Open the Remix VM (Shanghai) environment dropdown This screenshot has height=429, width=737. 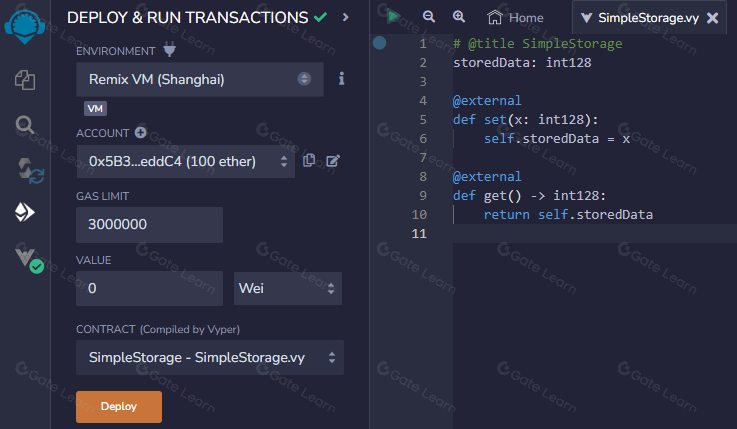coord(199,79)
